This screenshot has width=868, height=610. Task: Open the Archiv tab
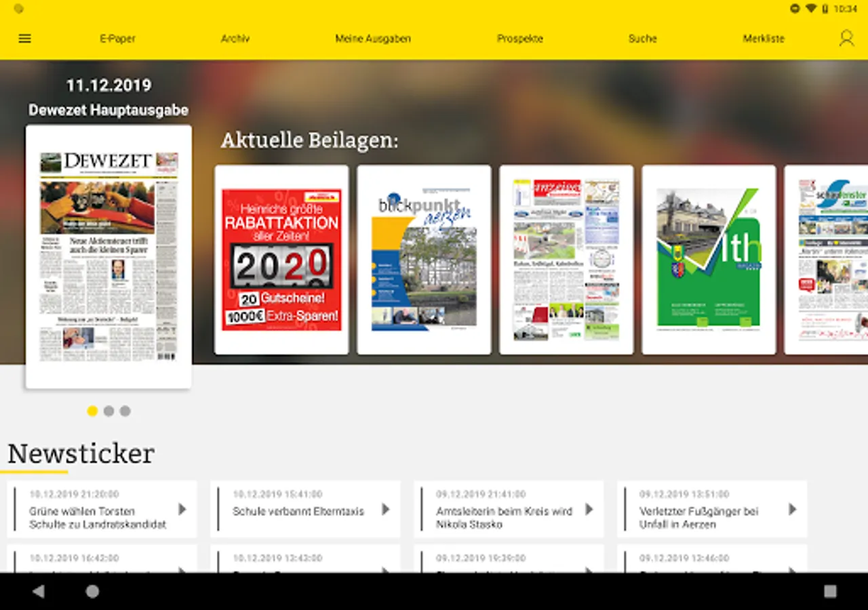pyautogui.click(x=235, y=39)
